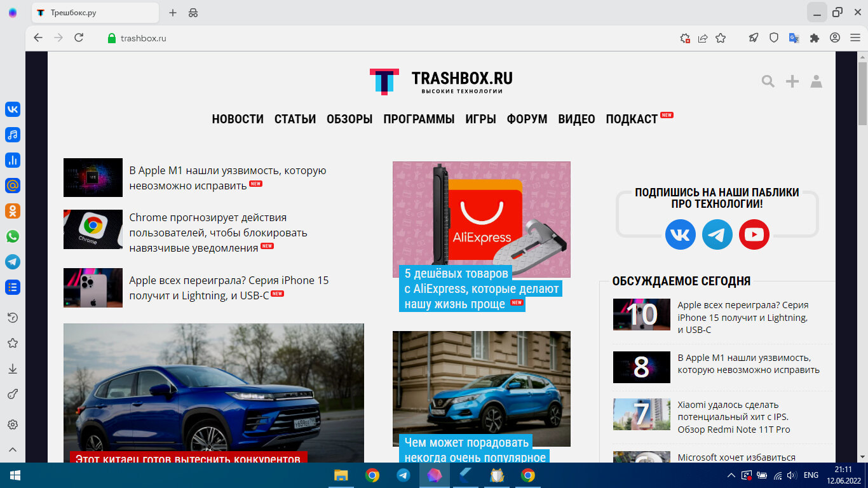
Task: Collapse sidebar with the up chevron
Action: [x=12, y=449]
